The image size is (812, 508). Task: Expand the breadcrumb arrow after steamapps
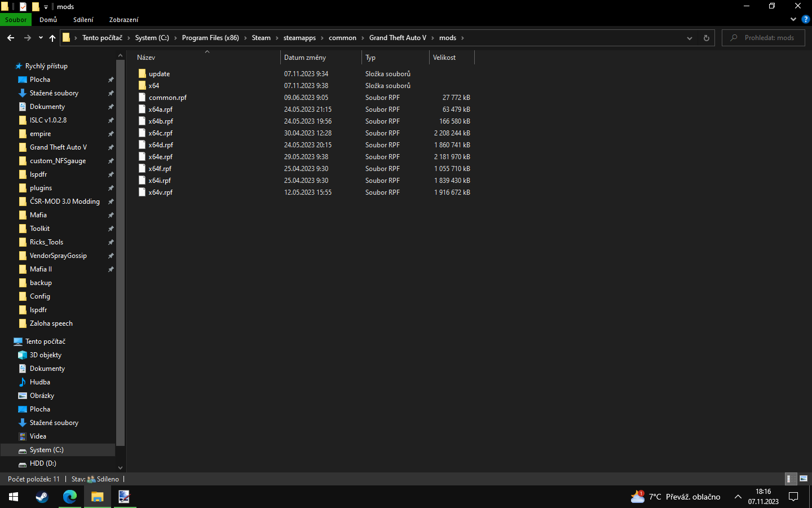coord(323,38)
